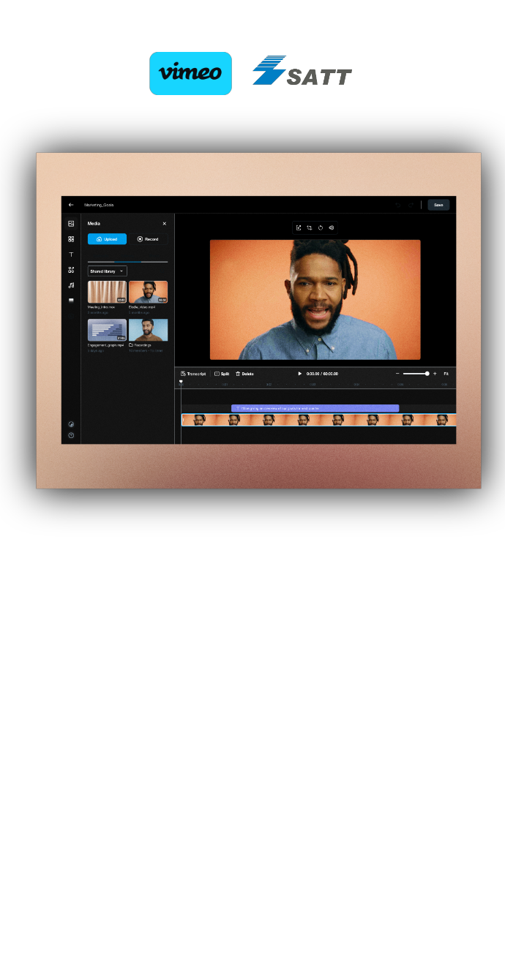Click the project title Marketing_Goals
505x980 pixels.
99,205
